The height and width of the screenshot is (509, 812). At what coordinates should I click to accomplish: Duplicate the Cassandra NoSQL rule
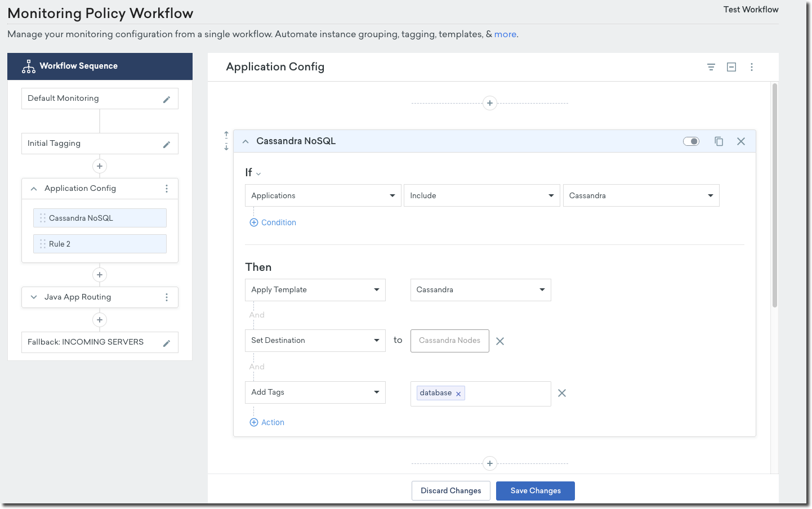[719, 141]
